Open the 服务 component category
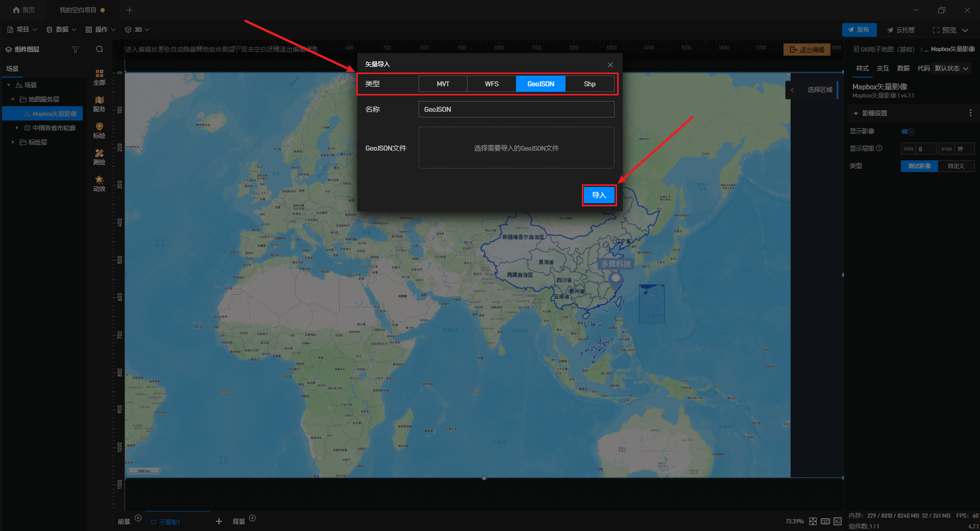This screenshot has height=531, width=980. (x=99, y=104)
